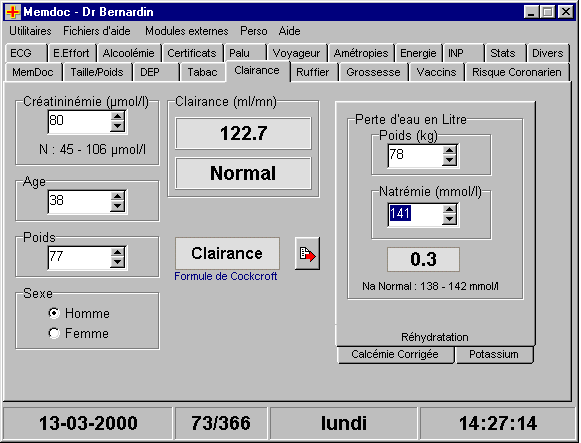Increase Poids spinner in left panel
The image size is (581, 443).
tap(117, 253)
